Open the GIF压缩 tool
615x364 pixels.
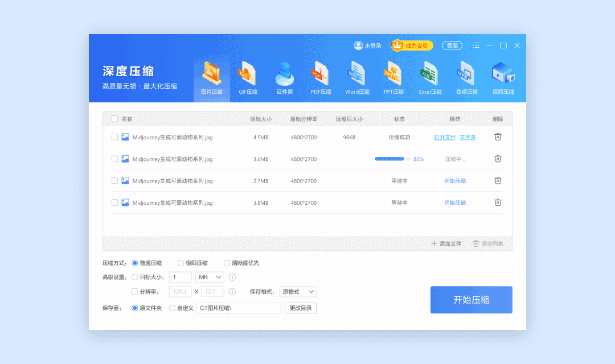pos(248,77)
